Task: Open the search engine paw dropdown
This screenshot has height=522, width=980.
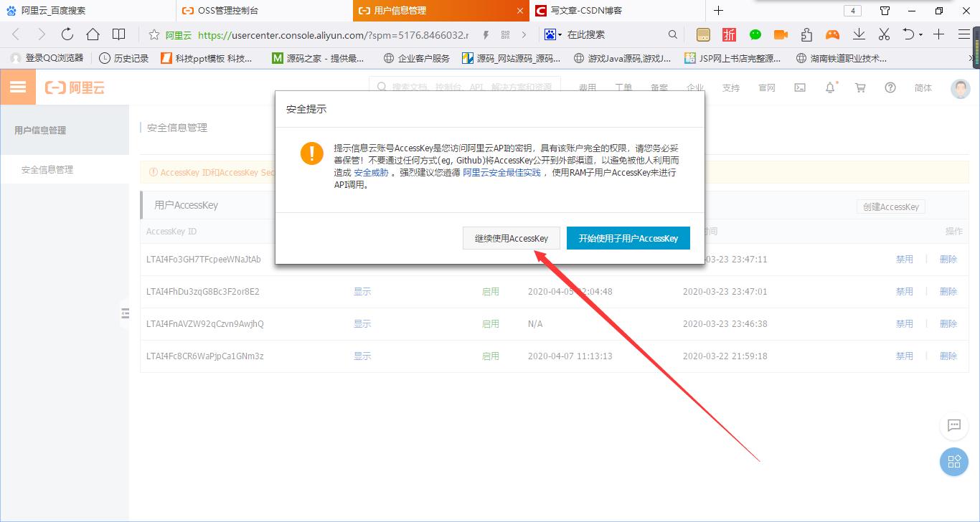Action: click(552, 34)
